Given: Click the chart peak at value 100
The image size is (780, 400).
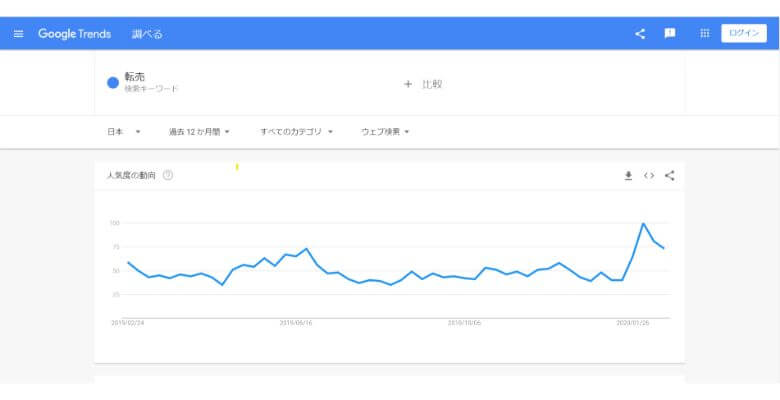Looking at the screenshot, I should (x=643, y=223).
